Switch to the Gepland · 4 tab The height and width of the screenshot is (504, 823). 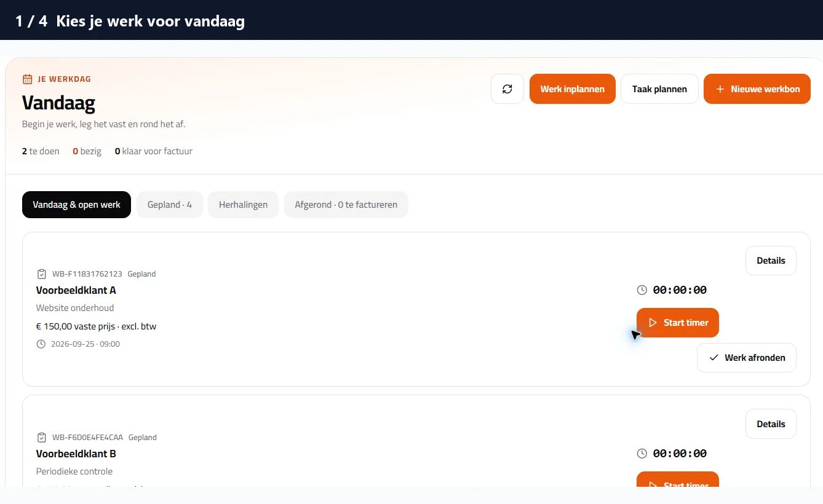[x=170, y=205]
